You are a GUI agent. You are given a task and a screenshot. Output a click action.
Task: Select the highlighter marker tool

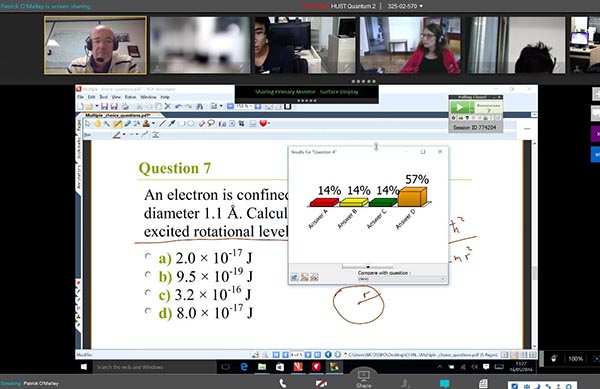tap(117, 123)
